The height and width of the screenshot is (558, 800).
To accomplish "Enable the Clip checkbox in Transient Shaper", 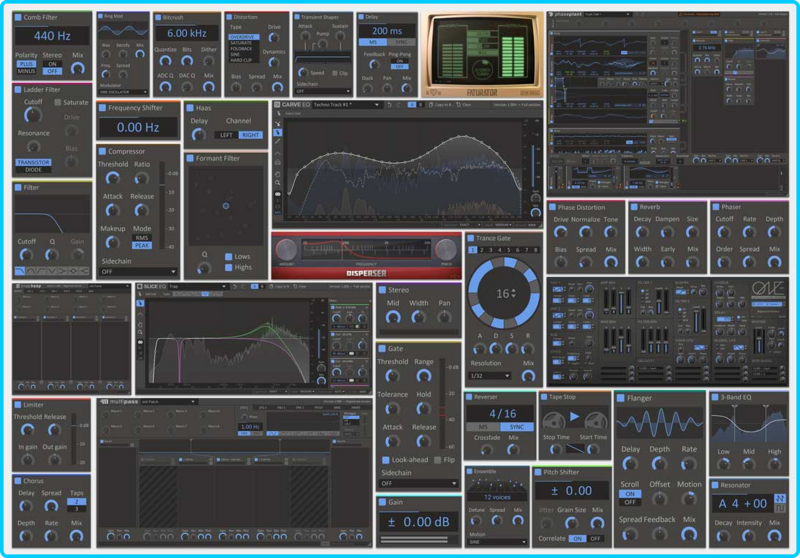I will [x=334, y=73].
